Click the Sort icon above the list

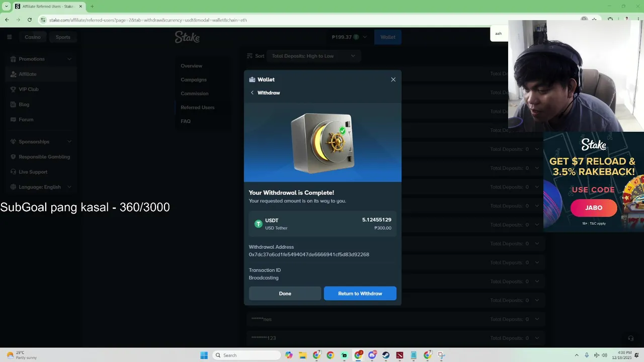(250, 56)
